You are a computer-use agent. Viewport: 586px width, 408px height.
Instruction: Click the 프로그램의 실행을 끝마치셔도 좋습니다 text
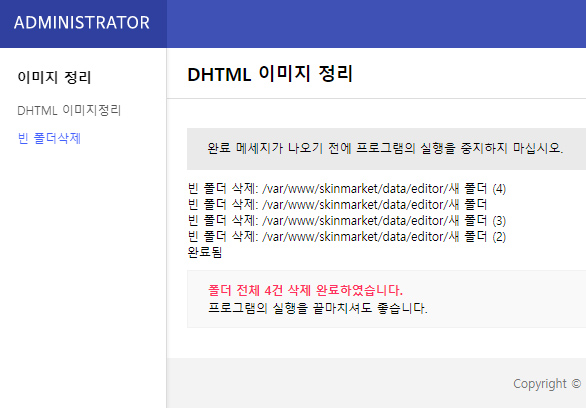(x=318, y=308)
